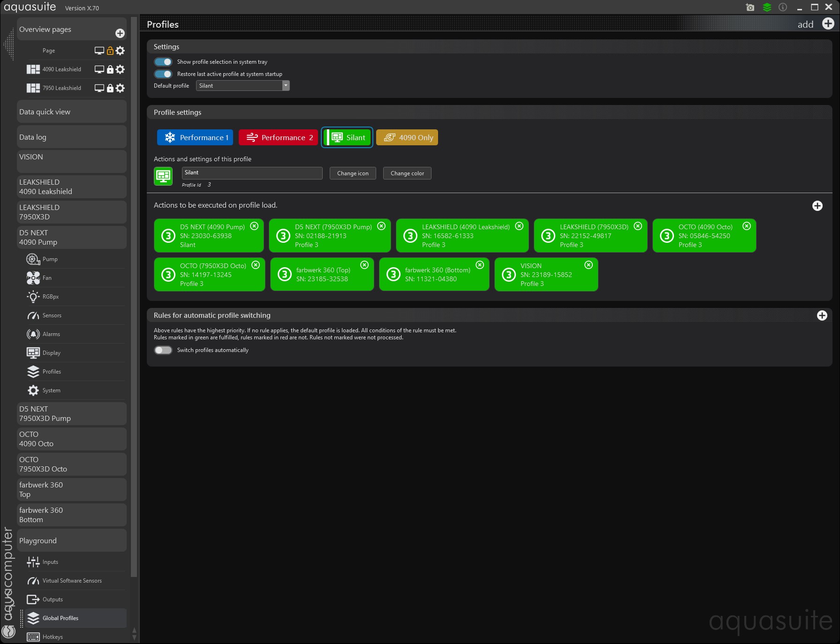
Task: Open settings gear for 4090 Leakshield page
Action: coord(121,69)
